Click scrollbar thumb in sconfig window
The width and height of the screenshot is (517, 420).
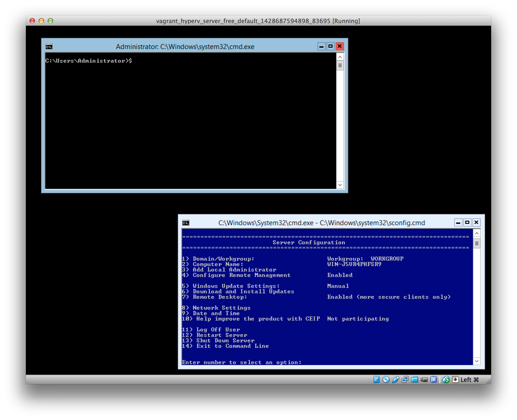coord(477,243)
